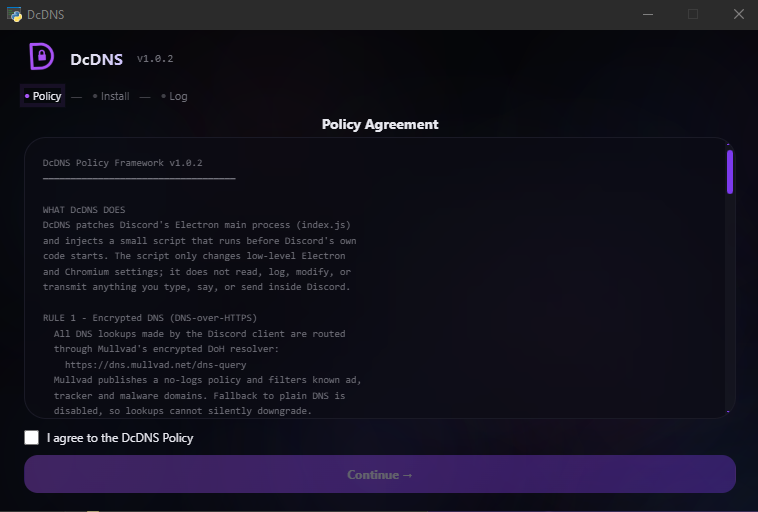
Task: Check the I agree to the DcDNS Policy box
Action: coord(31,438)
